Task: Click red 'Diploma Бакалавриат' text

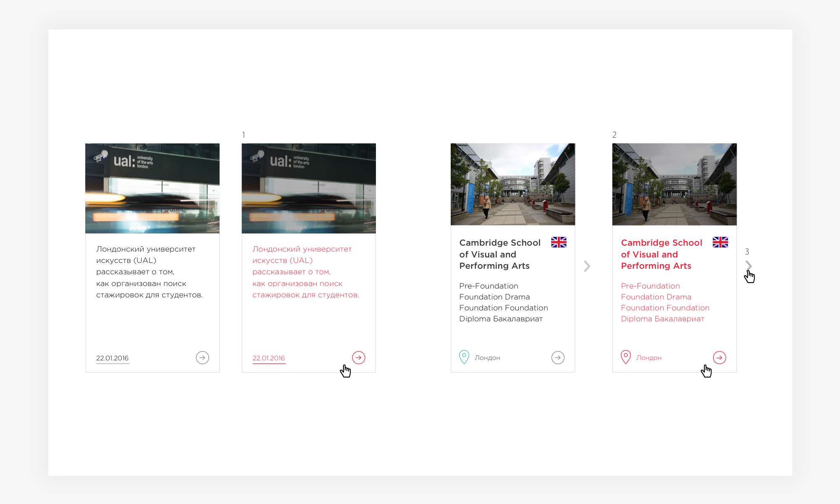Action: pyautogui.click(x=663, y=319)
